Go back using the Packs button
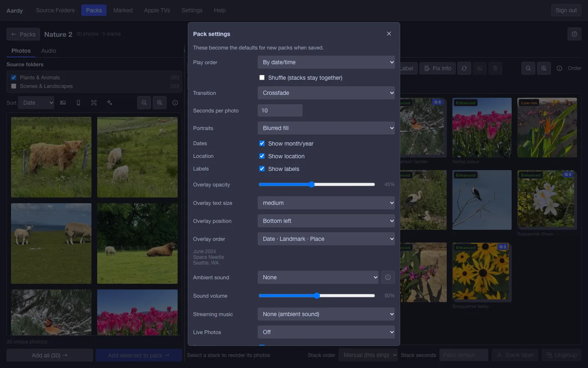This screenshot has height=368, width=588. 23,34
